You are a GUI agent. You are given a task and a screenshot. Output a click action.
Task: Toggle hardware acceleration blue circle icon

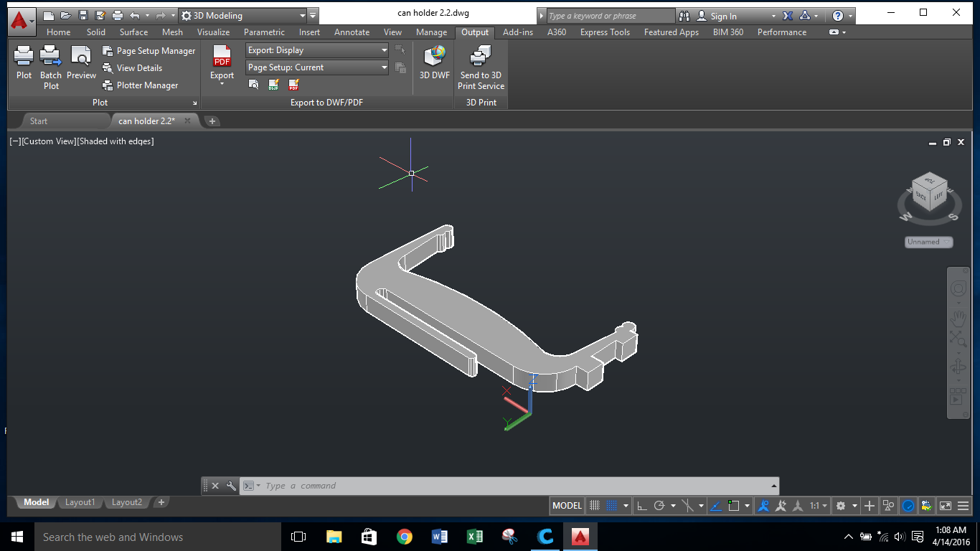click(908, 506)
